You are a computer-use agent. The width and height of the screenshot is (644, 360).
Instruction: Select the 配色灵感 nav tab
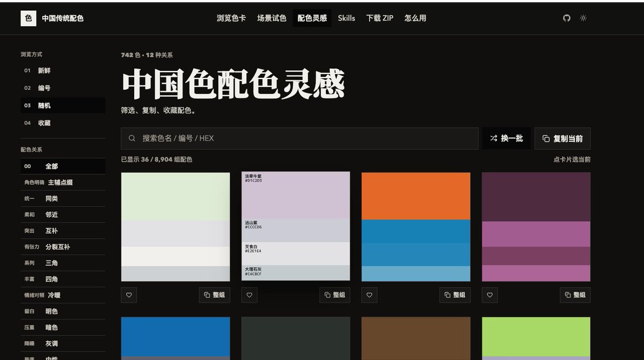click(312, 18)
